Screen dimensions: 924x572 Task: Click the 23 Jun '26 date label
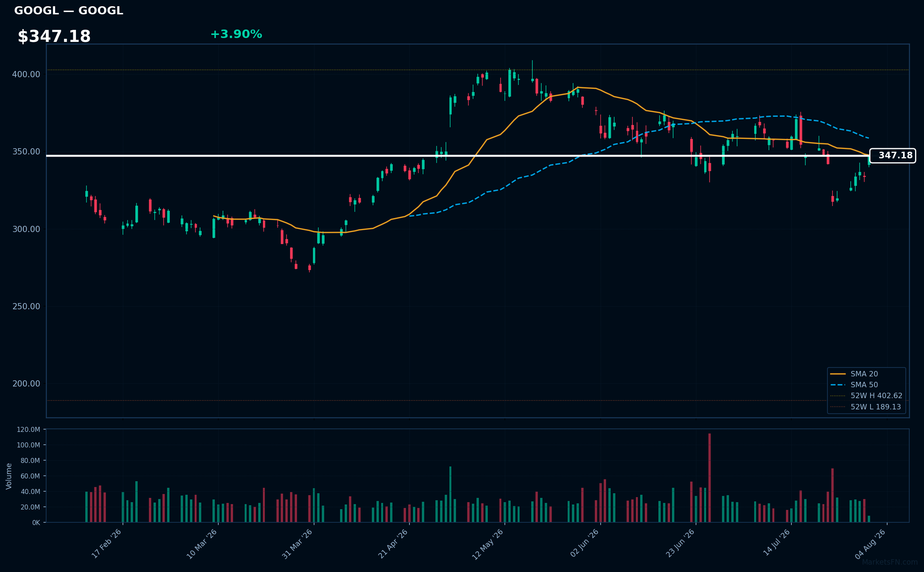tap(680, 544)
